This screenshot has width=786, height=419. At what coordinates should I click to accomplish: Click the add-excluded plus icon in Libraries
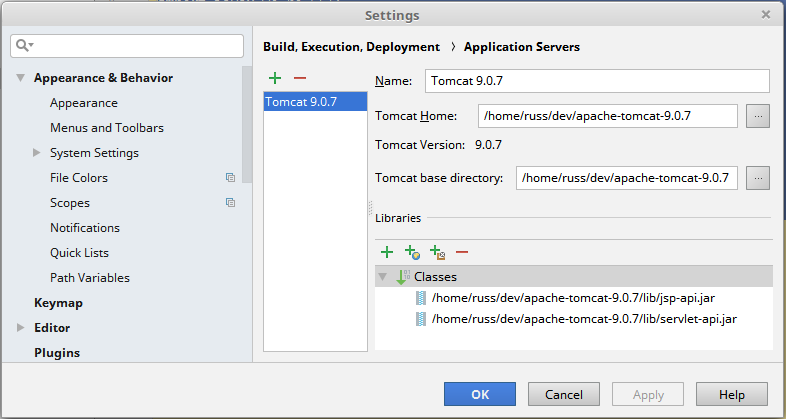pos(438,252)
